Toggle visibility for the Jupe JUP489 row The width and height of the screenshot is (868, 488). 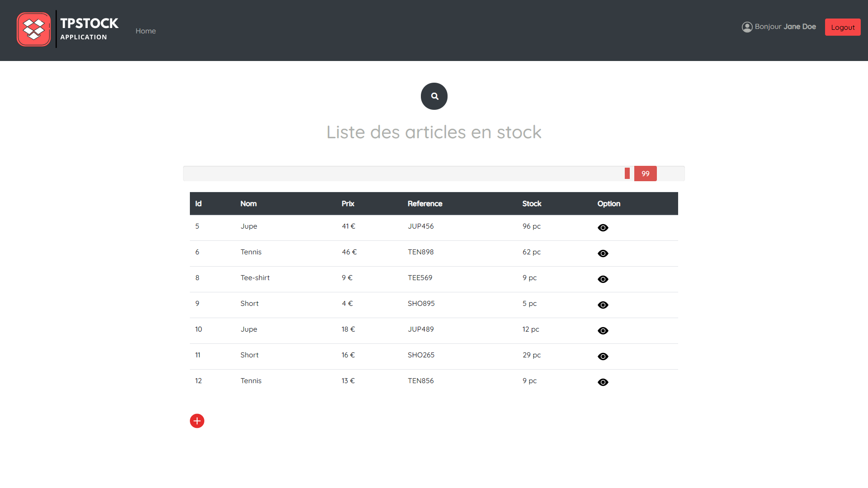coord(603,331)
